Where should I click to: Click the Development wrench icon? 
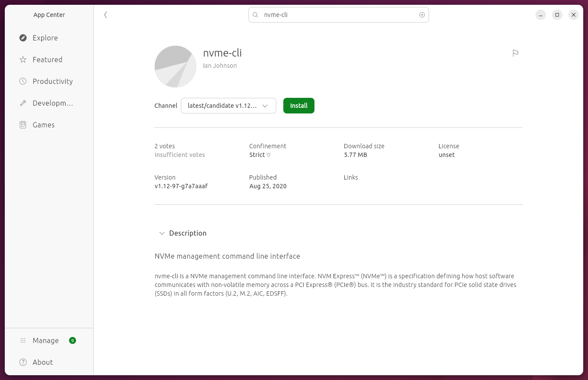23,103
